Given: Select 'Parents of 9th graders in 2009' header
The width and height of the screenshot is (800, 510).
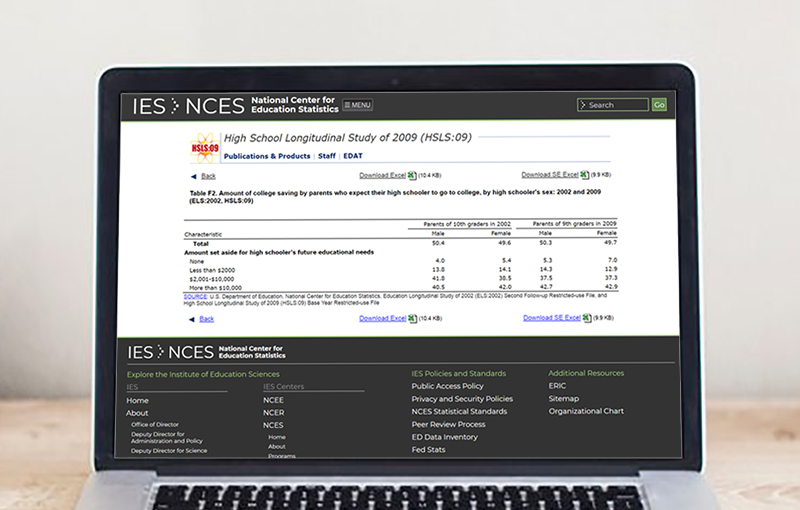Looking at the screenshot, I should (574, 224).
